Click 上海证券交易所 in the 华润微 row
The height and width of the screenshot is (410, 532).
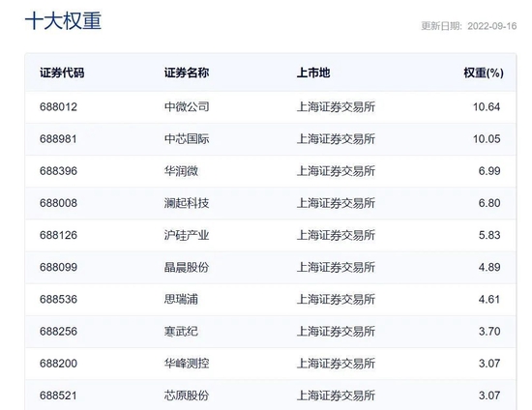pyautogui.click(x=336, y=171)
